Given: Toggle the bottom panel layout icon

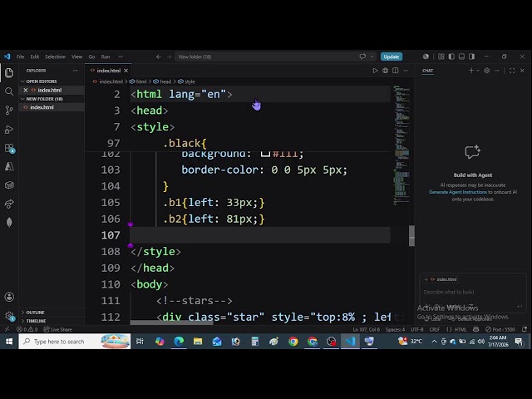Looking at the screenshot, I should [461, 57].
